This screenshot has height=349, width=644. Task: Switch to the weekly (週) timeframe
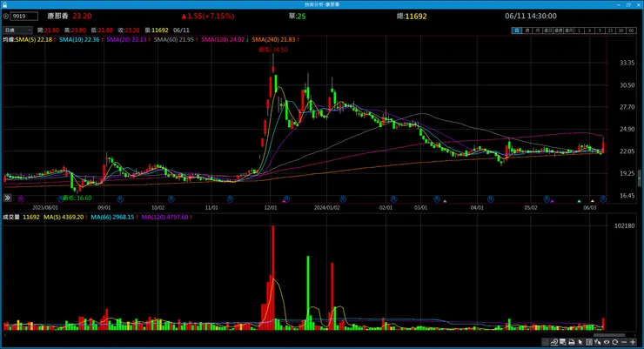click(527, 30)
